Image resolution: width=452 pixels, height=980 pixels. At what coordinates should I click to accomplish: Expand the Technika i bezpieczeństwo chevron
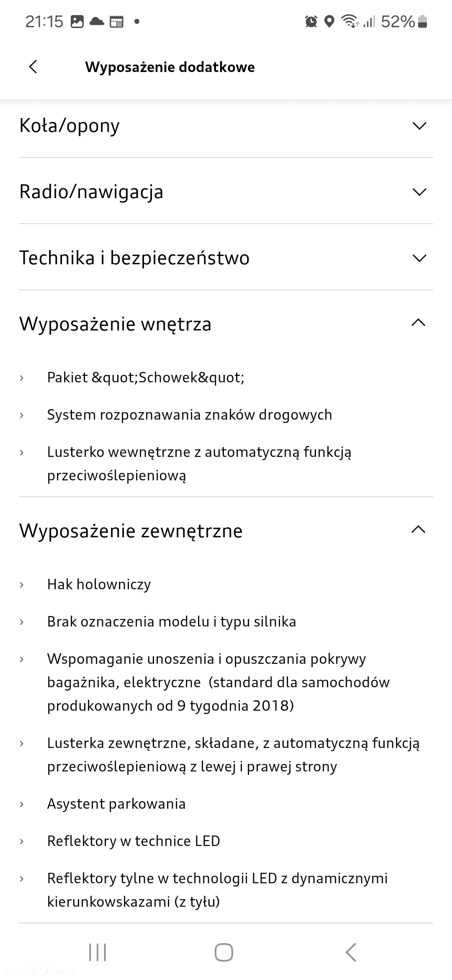click(419, 258)
